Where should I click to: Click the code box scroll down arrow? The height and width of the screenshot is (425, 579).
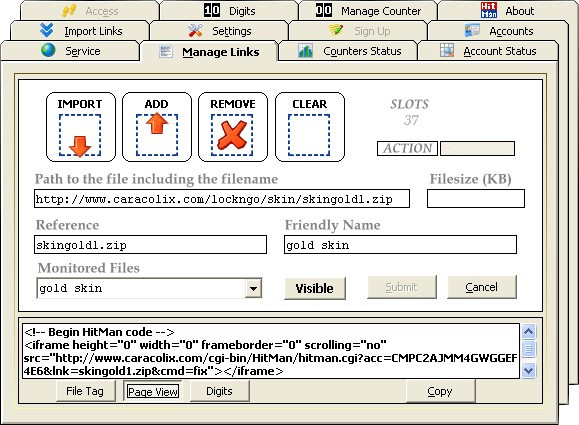[528, 370]
